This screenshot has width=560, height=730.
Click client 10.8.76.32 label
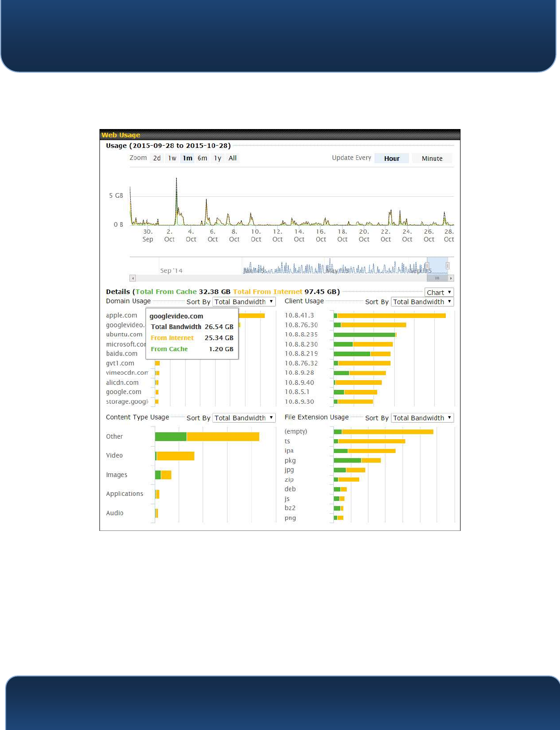coord(301,363)
